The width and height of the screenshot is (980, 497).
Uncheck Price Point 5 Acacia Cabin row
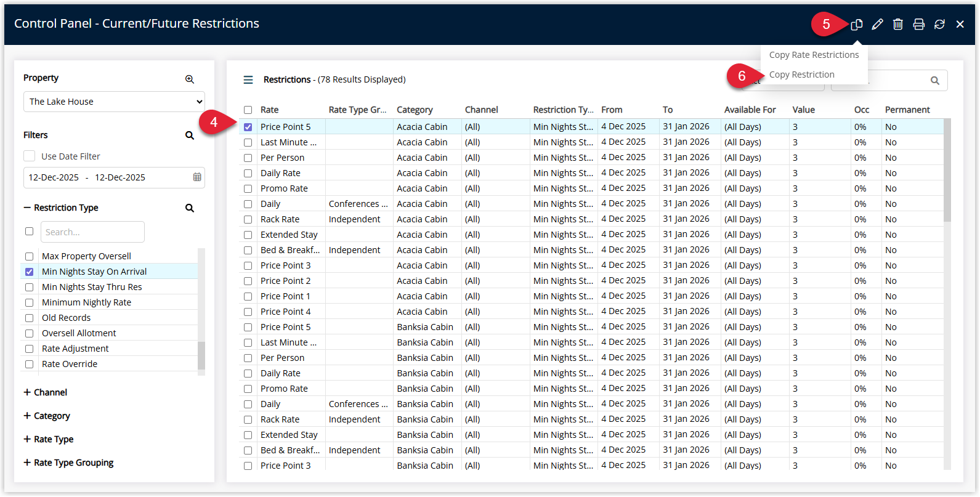tap(248, 127)
